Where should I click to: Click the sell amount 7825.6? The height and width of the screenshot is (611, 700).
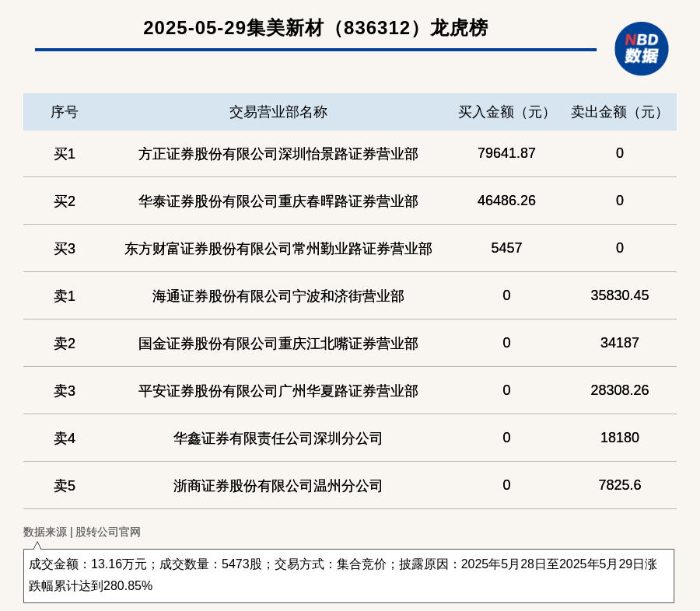click(620, 485)
